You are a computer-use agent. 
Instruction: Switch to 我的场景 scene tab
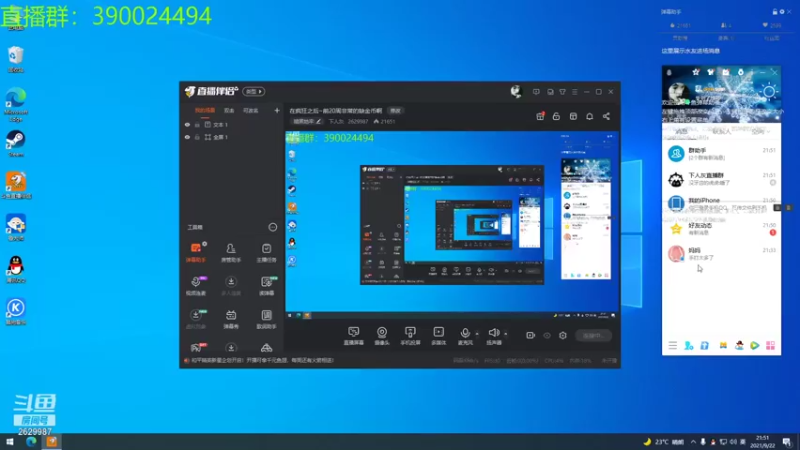click(205, 110)
